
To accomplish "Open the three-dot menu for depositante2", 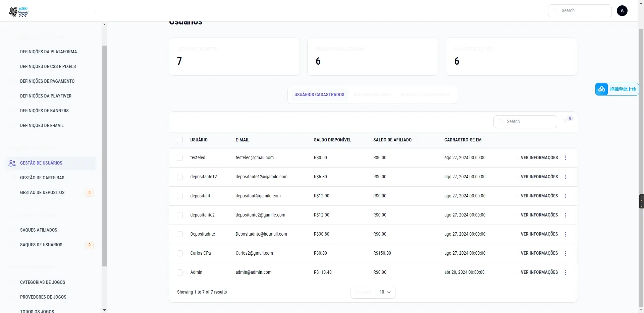I will click(x=566, y=215).
